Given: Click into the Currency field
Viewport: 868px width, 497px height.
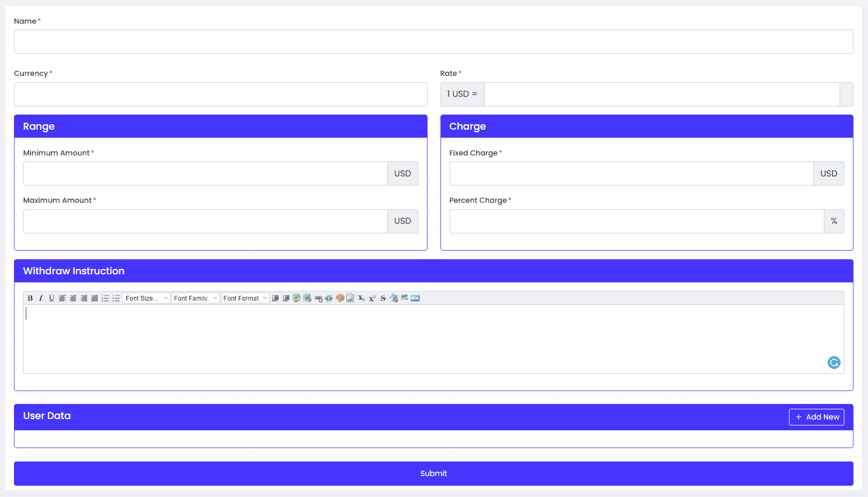Looking at the screenshot, I should point(220,94).
